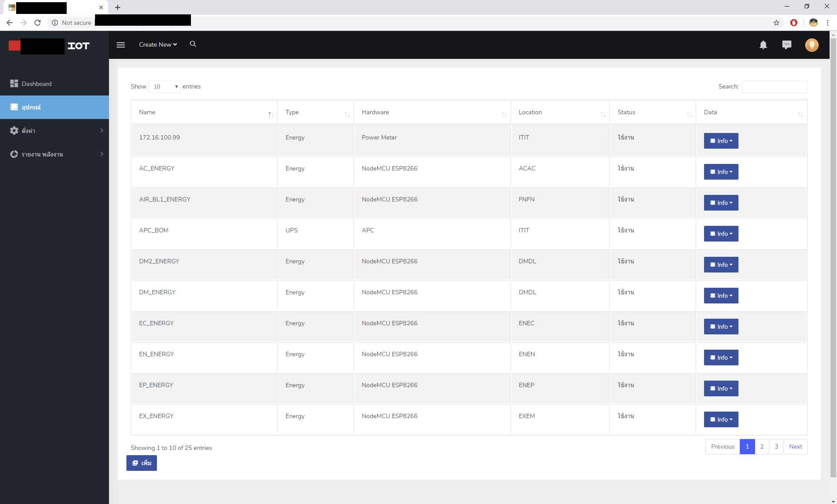Viewport: 837px width, 504px height.
Task: Open Dashboard in the sidebar
Action: [37, 84]
